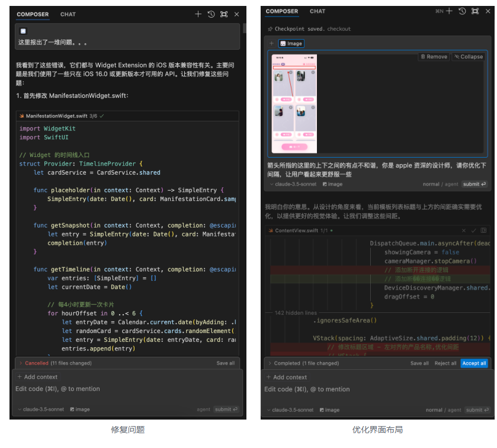Click the Swift icon of ManifestationWidget.swift
This screenshot has width=497, height=448.
tap(21, 116)
